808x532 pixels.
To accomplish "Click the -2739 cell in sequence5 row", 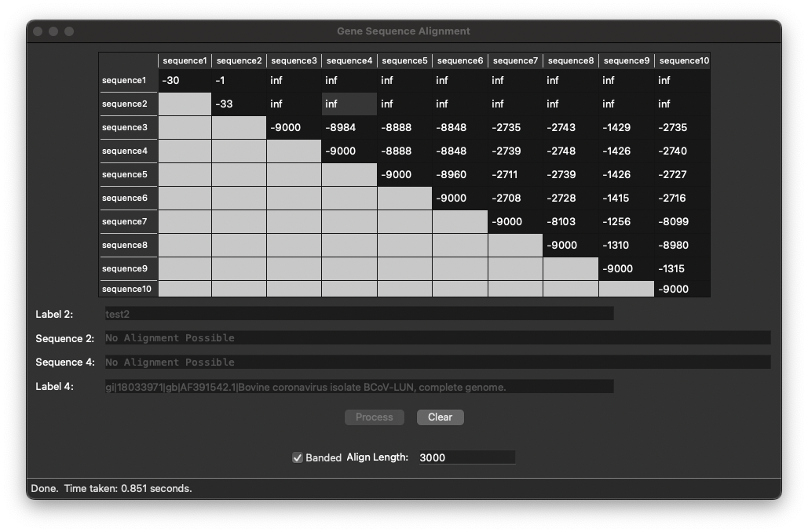I will [571, 174].
